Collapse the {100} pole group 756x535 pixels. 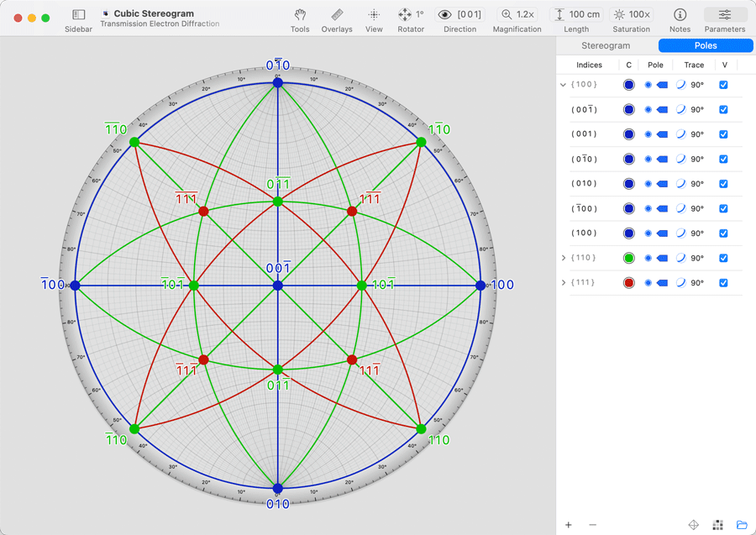[564, 85]
